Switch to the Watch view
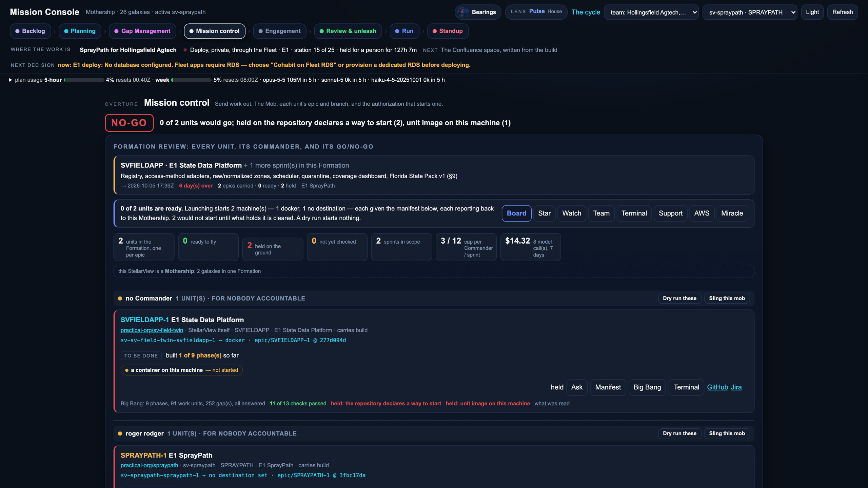Screen dimensions: 868x488 572,213
